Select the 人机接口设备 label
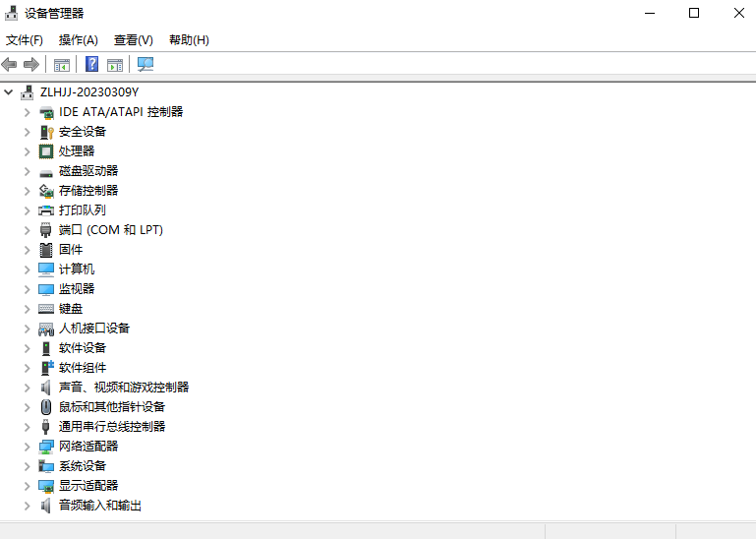The width and height of the screenshot is (756, 539). pyautogui.click(x=94, y=329)
